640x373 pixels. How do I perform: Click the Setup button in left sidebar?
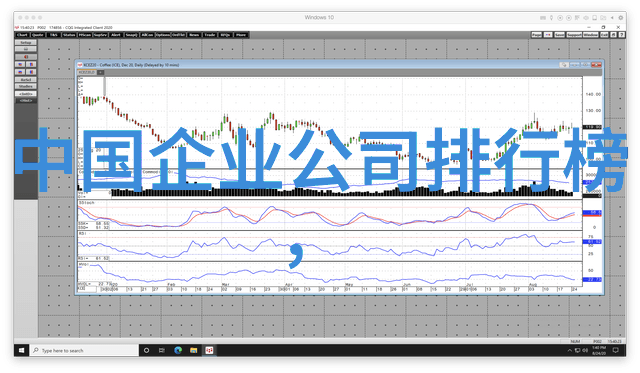point(26,42)
